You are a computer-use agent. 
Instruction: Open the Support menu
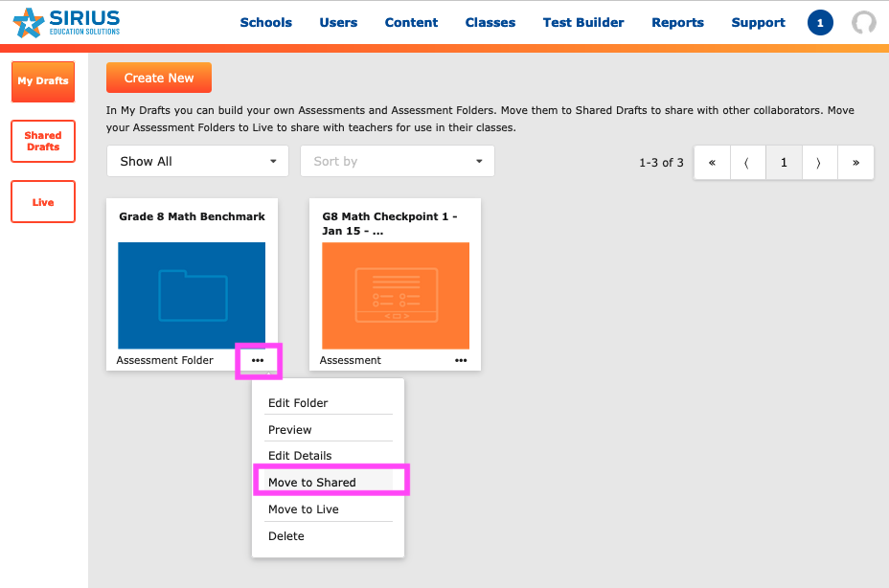[758, 23]
